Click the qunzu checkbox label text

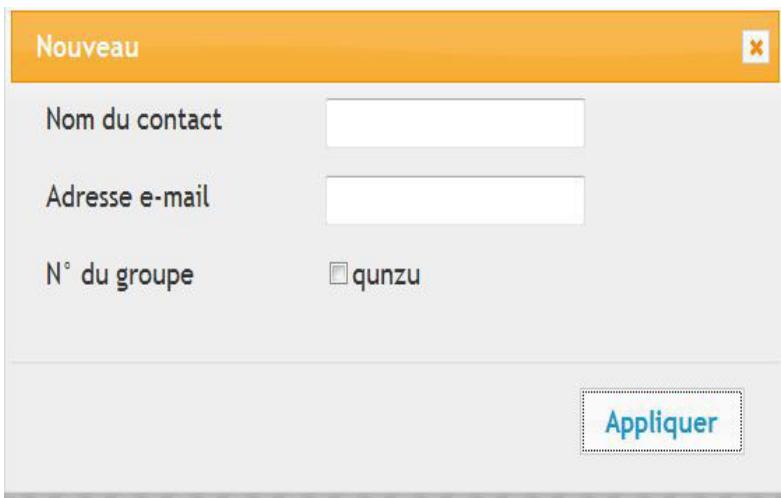[383, 274]
